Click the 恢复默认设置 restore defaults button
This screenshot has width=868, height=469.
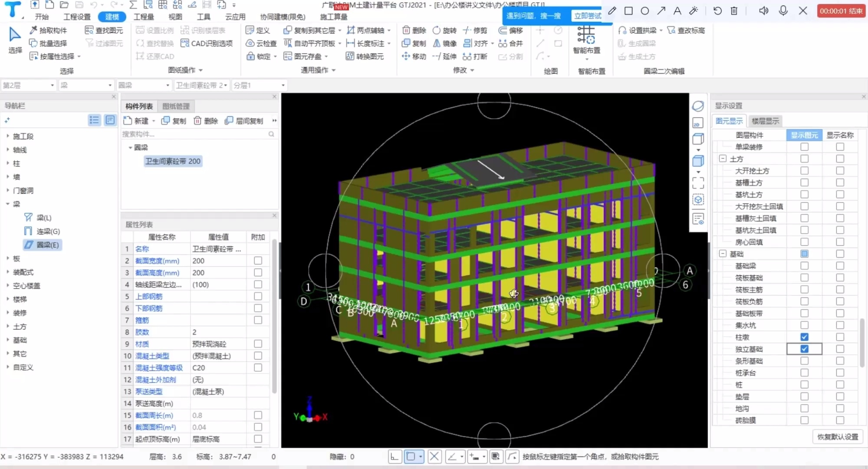pyautogui.click(x=838, y=437)
